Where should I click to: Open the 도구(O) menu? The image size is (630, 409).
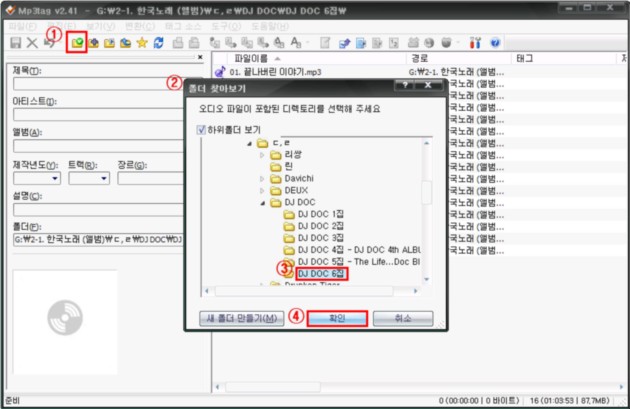click(226, 26)
